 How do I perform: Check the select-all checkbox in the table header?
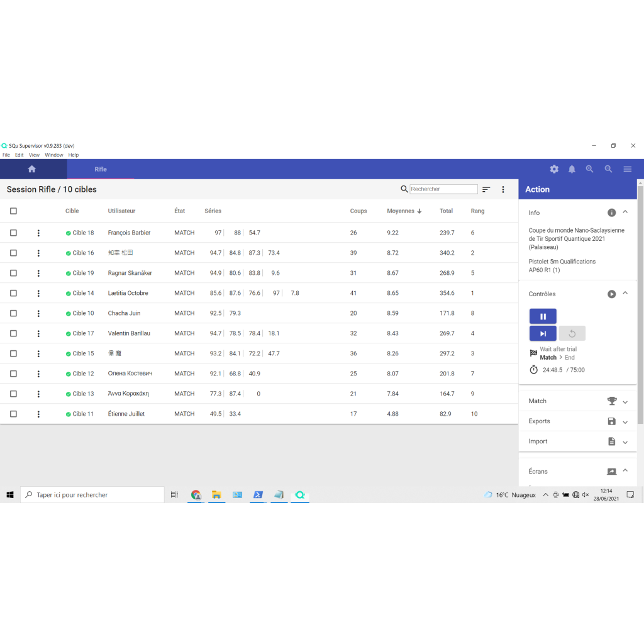13,211
